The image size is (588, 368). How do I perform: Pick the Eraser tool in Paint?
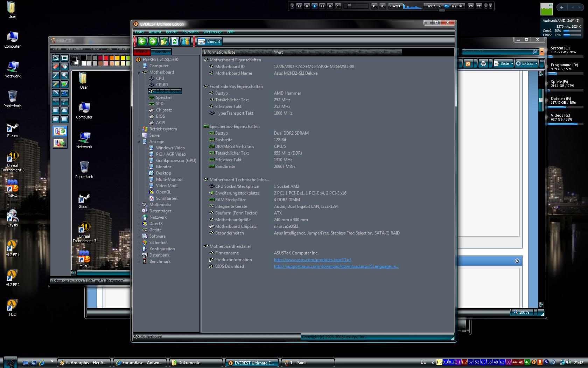click(56, 67)
